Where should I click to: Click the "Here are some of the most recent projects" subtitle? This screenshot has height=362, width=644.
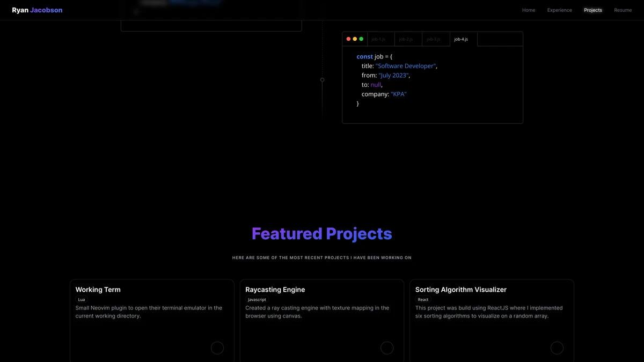(322, 258)
